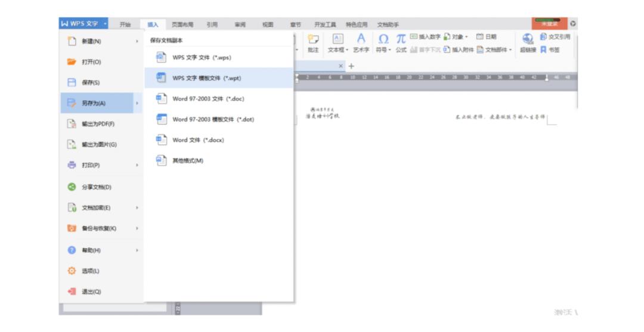The height and width of the screenshot is (332, 644).
Task: Save as Word 97-2003 文件 (*.doc)
Action: click(219, 98)
